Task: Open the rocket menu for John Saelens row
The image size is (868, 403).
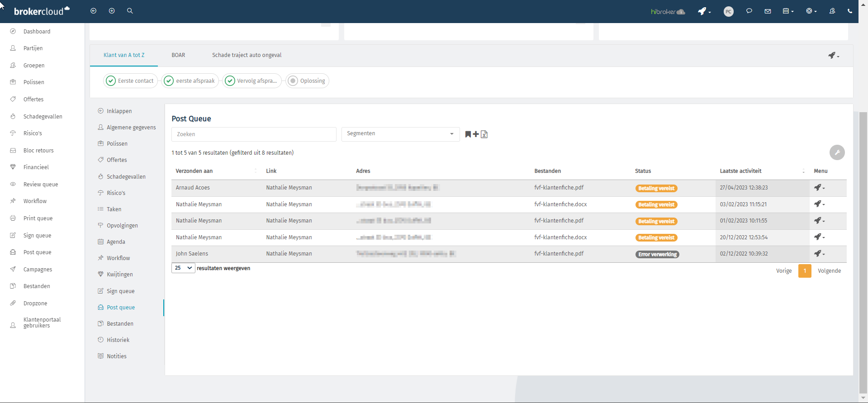Action: 819,254
